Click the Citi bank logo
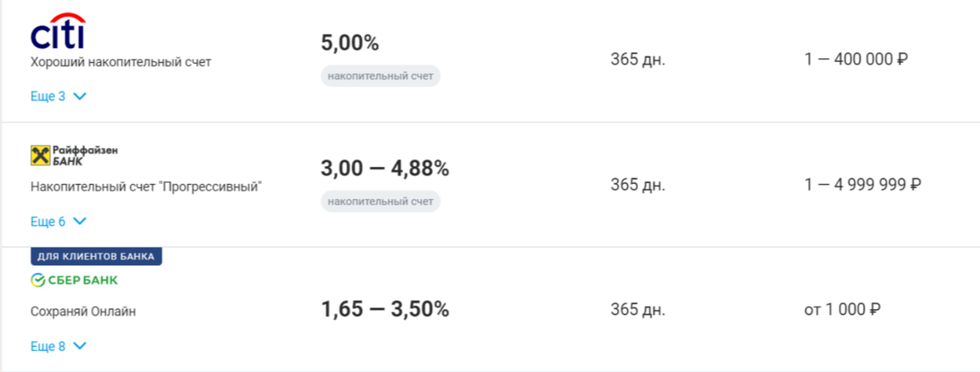The image size is (980, 372). coord(58,31)
